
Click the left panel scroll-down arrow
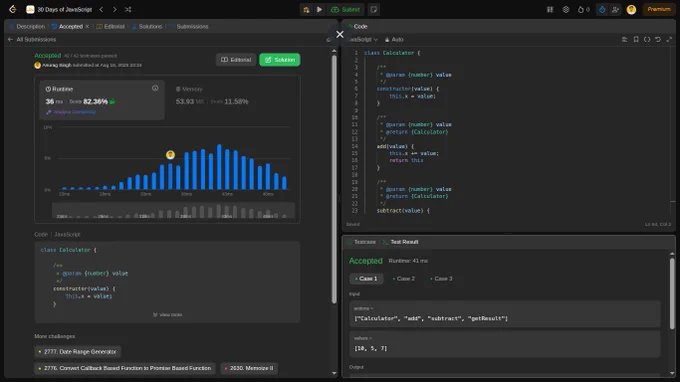pos(334,373)
